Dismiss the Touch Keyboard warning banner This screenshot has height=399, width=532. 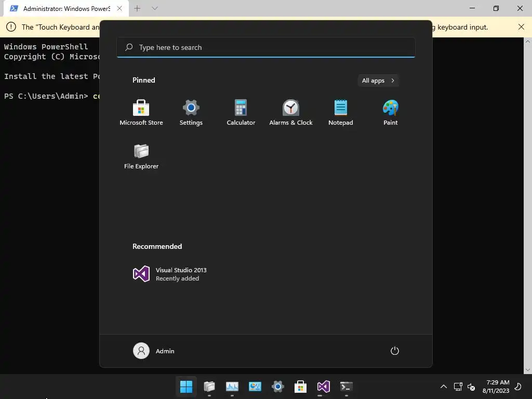coord(522,27)
